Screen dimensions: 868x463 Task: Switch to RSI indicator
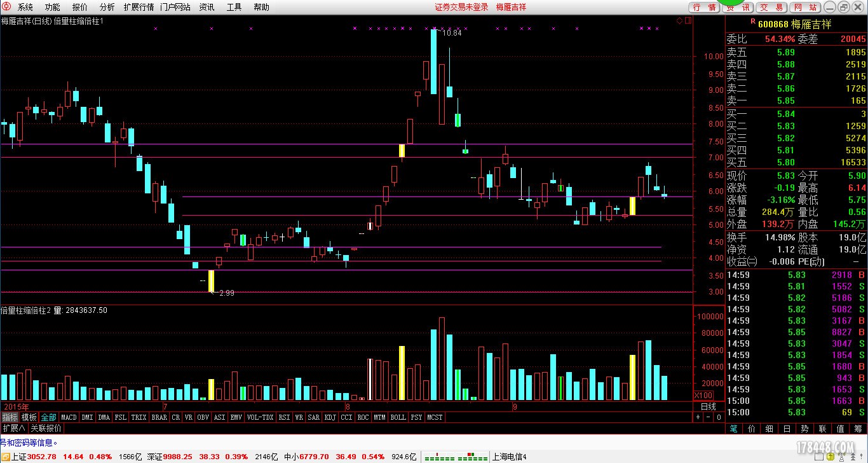coord(284,417)
